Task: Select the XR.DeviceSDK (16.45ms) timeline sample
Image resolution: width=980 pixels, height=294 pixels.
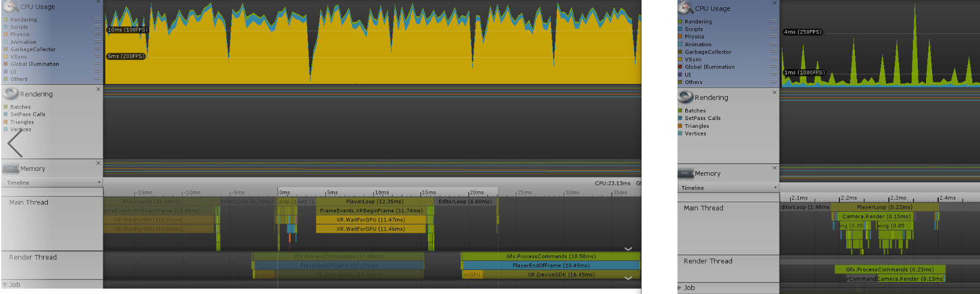Action: click(x=561, y=275)
